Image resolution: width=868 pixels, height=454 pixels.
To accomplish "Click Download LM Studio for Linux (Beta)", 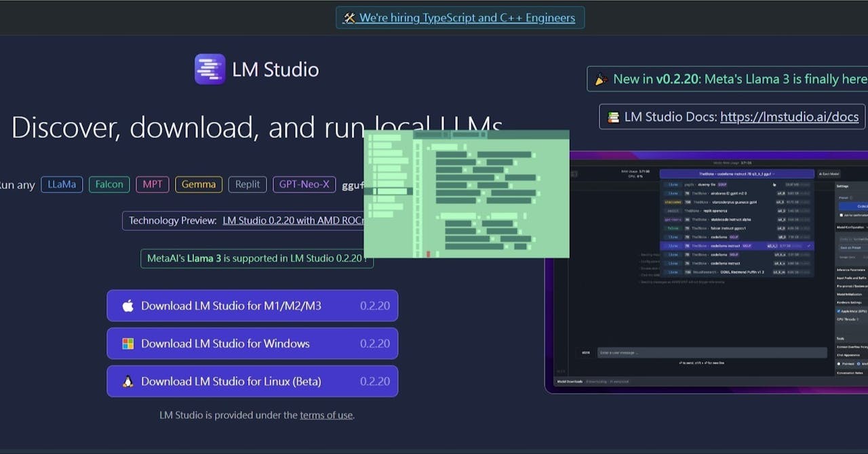I will 252,381.
